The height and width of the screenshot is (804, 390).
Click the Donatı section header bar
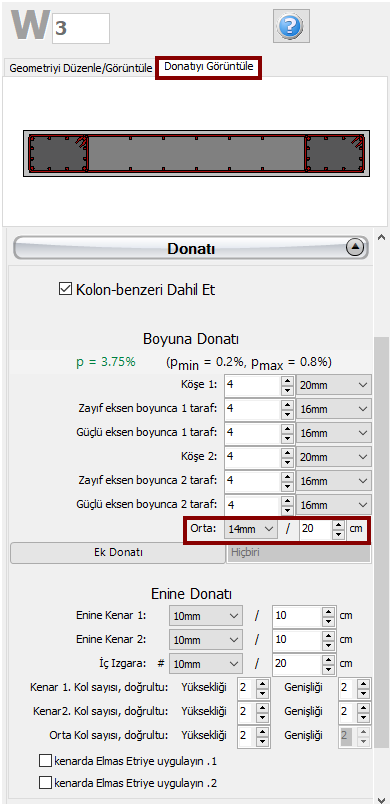(191, 249)
